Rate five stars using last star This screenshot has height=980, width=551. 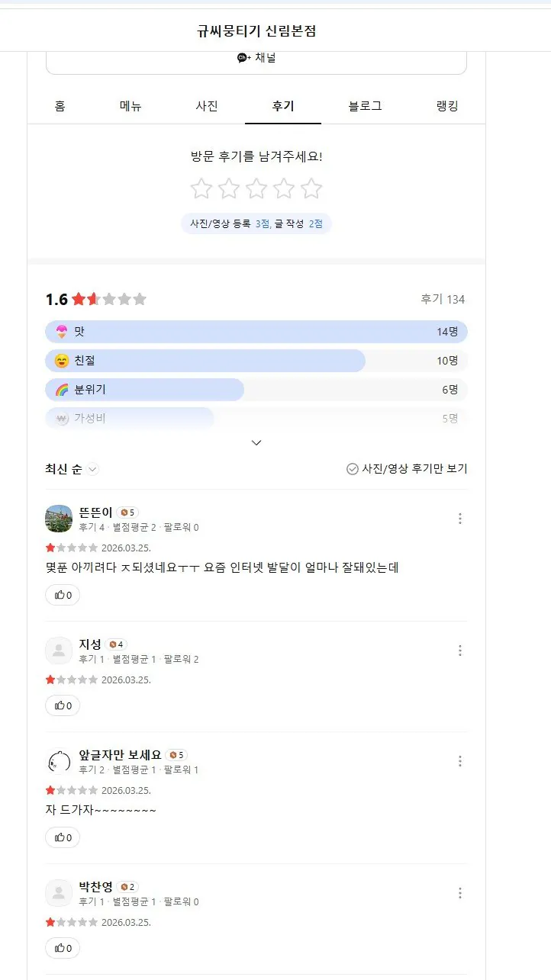tap(311, 188)
